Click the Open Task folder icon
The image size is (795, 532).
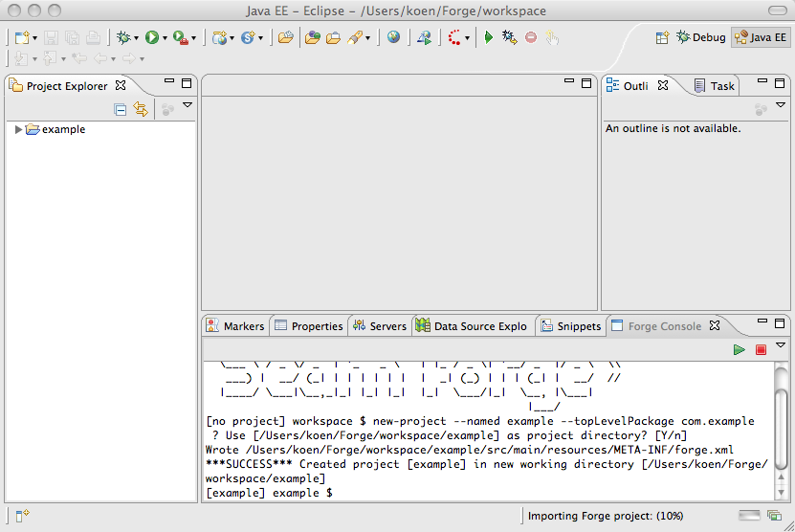[313, 37]
